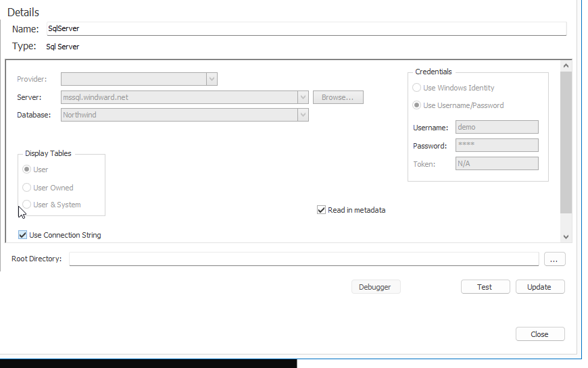588x368 pixels.
Task: Uncheck Use Connection String checkbox
Action: (x=22, y=235)
